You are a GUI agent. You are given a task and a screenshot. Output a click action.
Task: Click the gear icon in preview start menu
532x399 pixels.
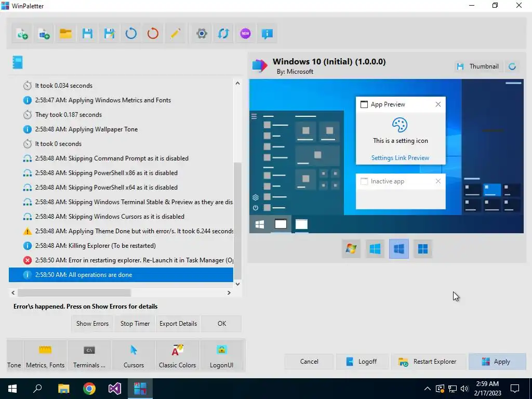(256, 197)
